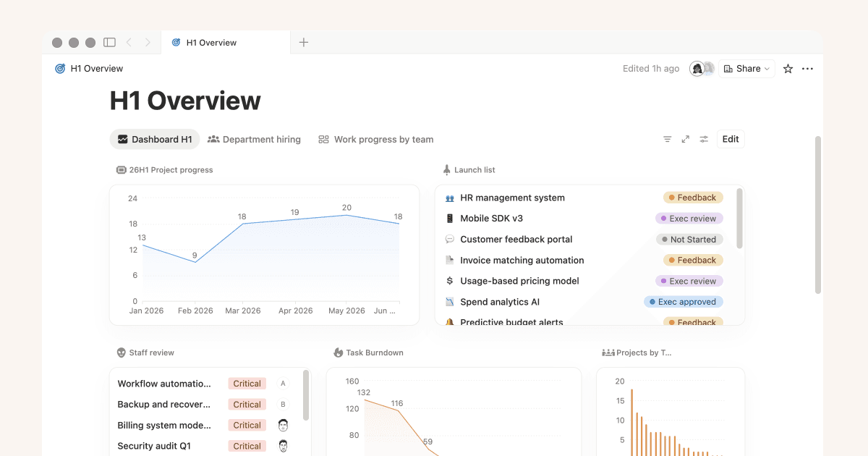Click the icon beside Task Burndown
This screenshot has height=456, width=868.
pos(337,352)
